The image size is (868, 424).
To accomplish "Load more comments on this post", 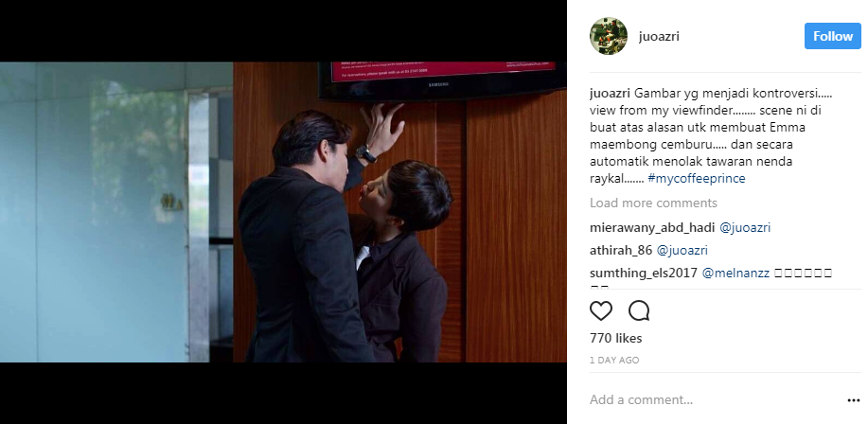I will tap(653, 203).
